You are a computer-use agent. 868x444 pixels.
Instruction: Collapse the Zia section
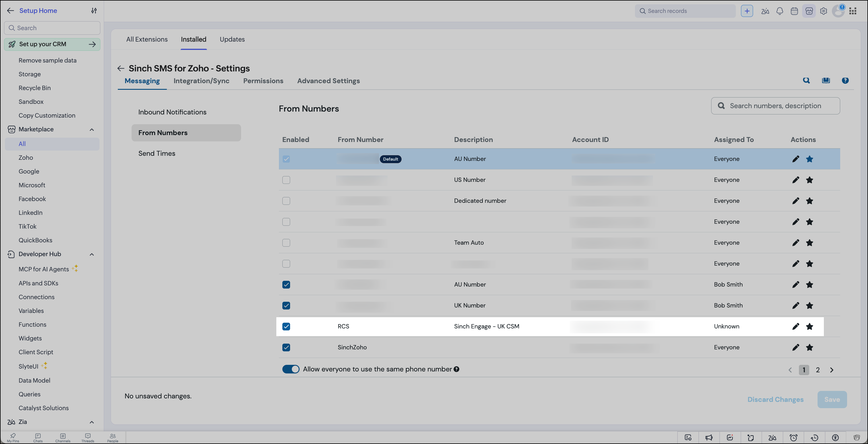pyautogui.click(x=92, y=422)
